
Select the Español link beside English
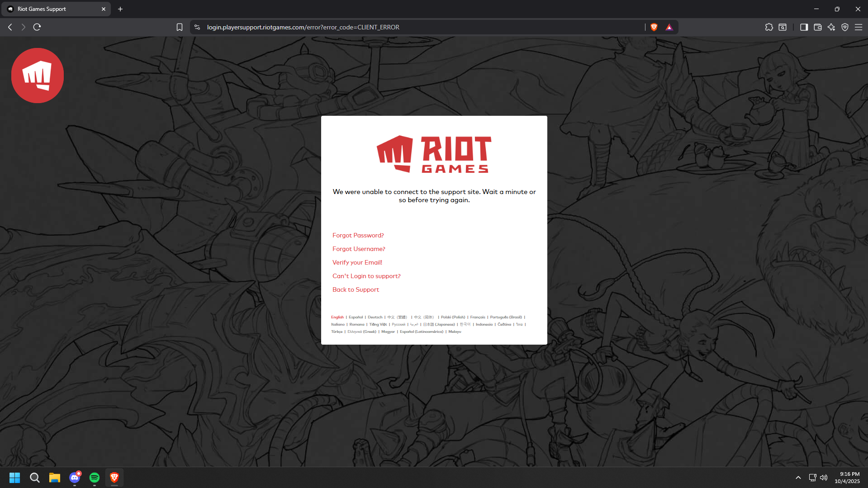[x=356, y=317]
